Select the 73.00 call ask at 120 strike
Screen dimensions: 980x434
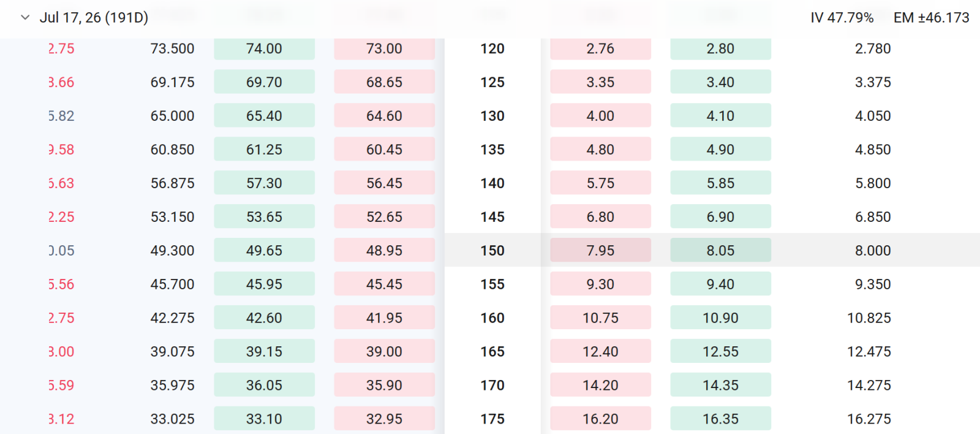click(x=384, y=48)
